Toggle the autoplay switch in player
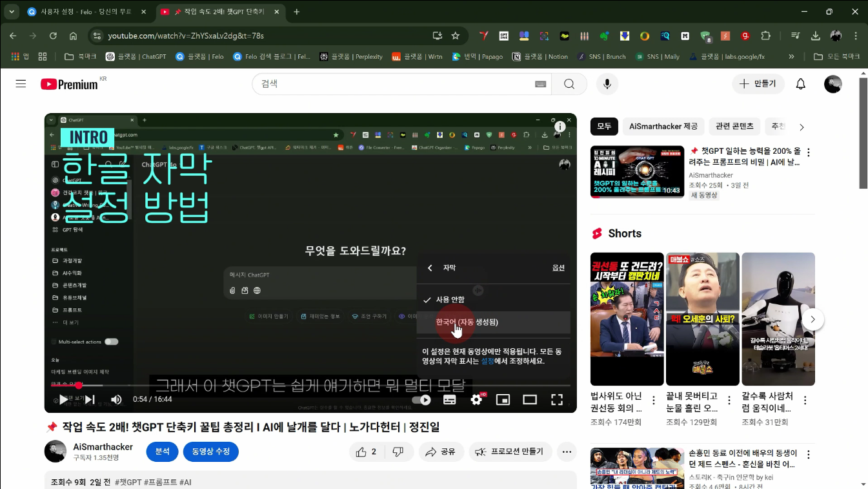The image size is (868, 489). 421,400
